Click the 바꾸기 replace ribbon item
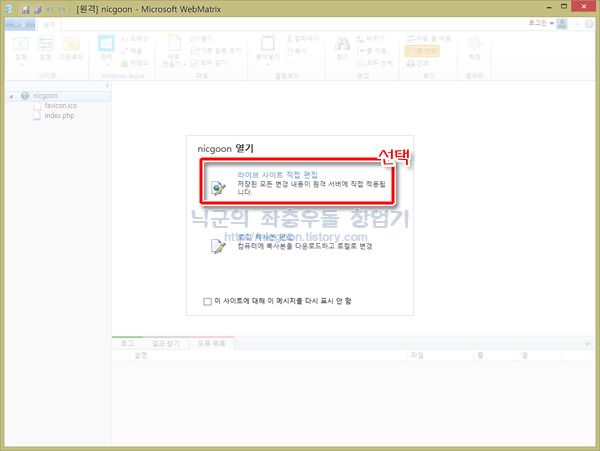The image size is (600, 451). [370, 39]
